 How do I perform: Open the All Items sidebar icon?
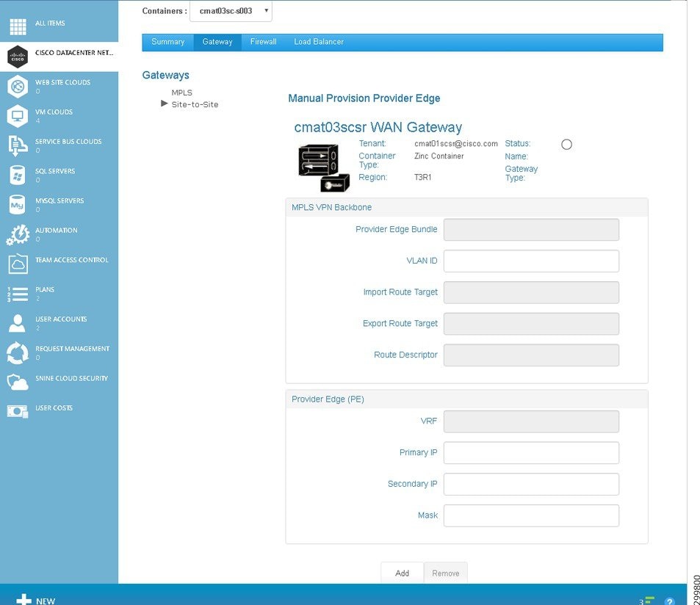(18, 23)
